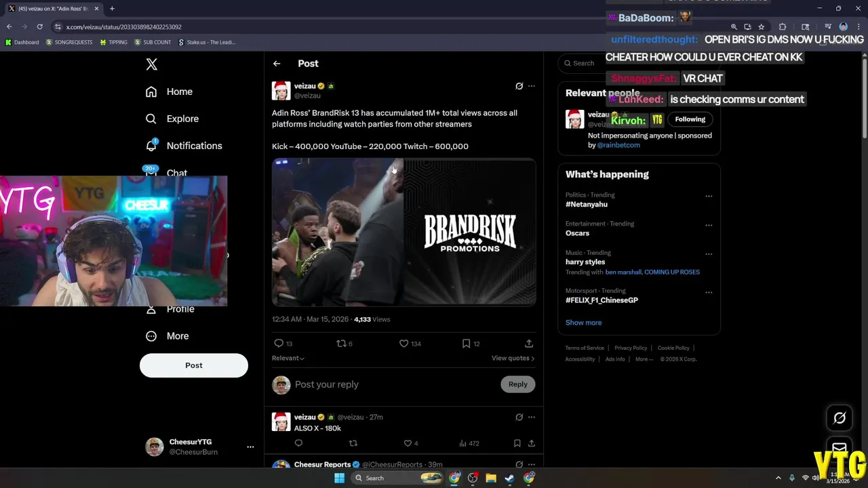868x488 pixels.
Task: Open the @rainbetcom link
Action: tap(618, 145)
